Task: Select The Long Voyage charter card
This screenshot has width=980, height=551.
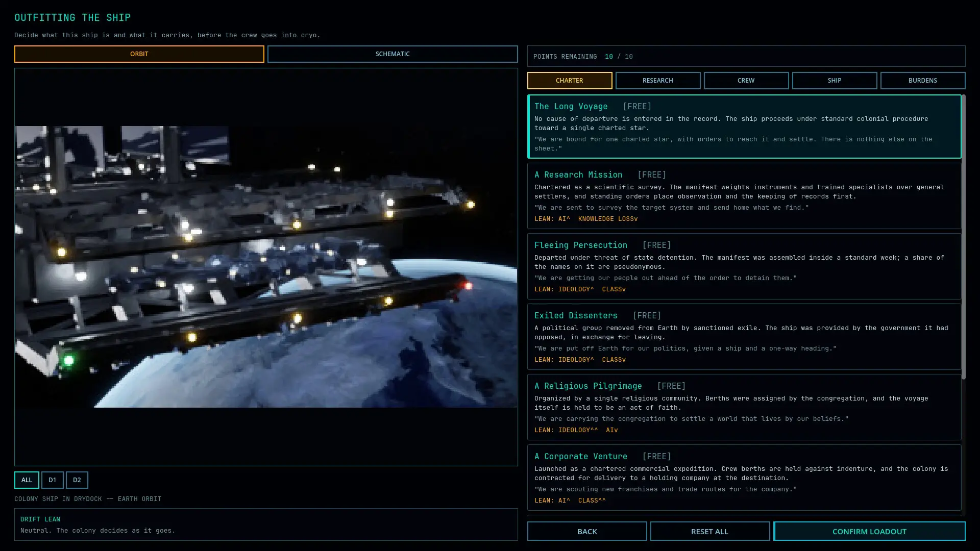Action: (x=744, y=127)
